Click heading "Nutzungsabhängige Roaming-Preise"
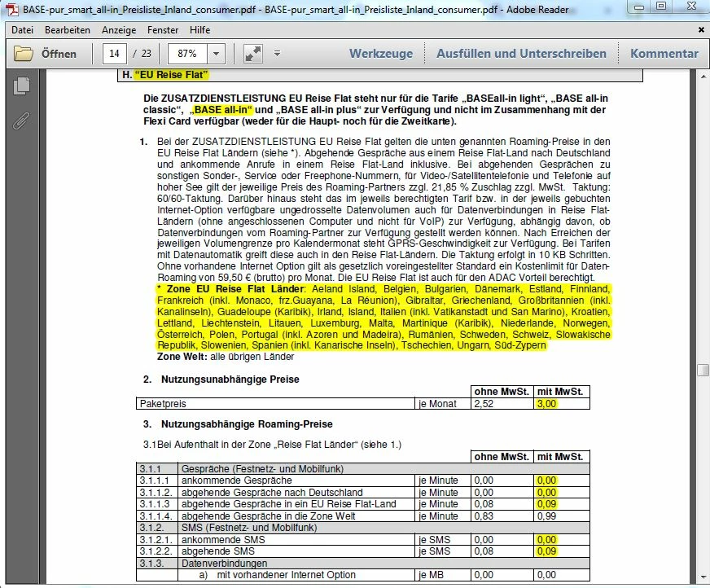The width and height of the screenshot is (710, 588). [x=247, y=424]
